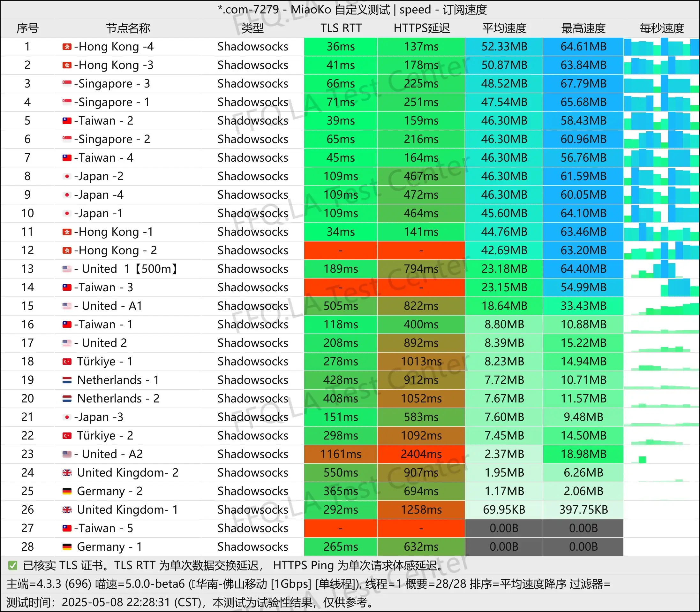This screenshot has width=700, height=612.
Task: Click the node name Taiwan - 5
Action: tap(104, 528)
